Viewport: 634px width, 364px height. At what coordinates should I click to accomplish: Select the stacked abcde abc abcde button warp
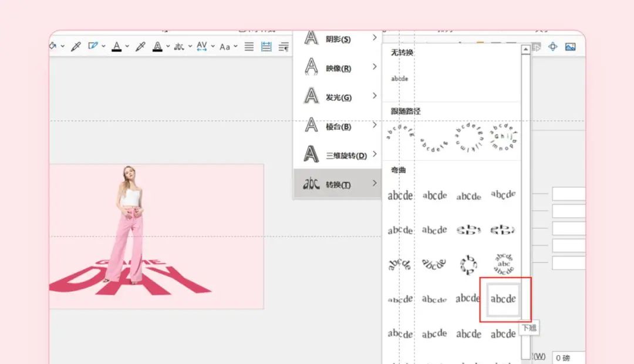504,264
